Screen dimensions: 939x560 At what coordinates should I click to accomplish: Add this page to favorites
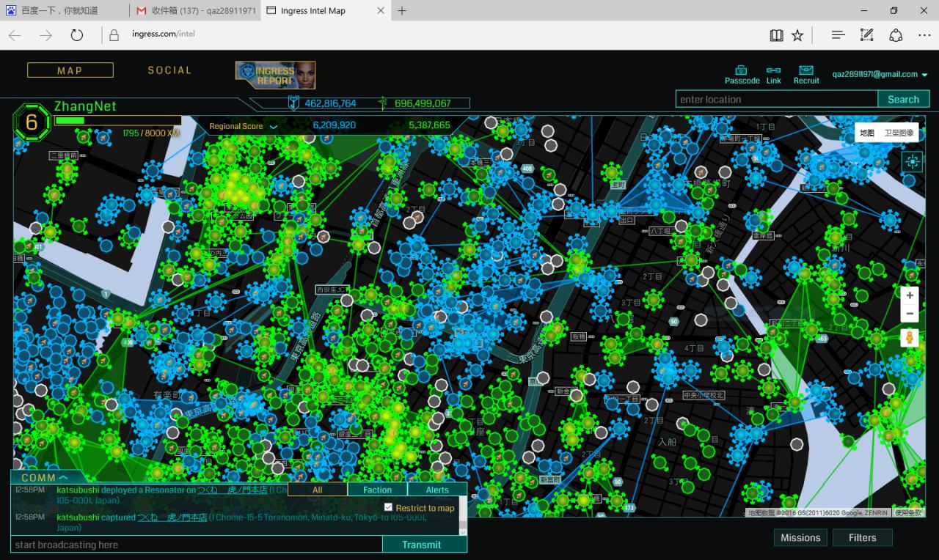coord(797,35)
